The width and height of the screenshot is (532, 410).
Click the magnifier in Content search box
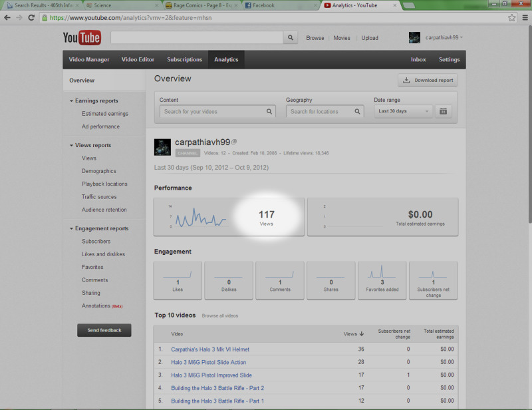point(269,111)
